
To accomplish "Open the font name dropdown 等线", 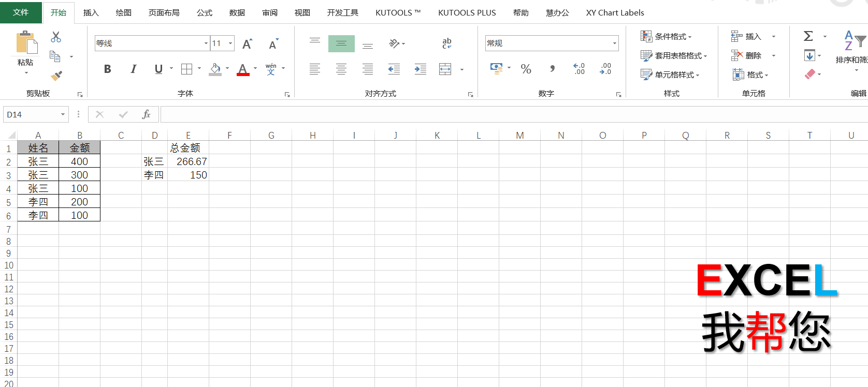I will tap(206, 43).
